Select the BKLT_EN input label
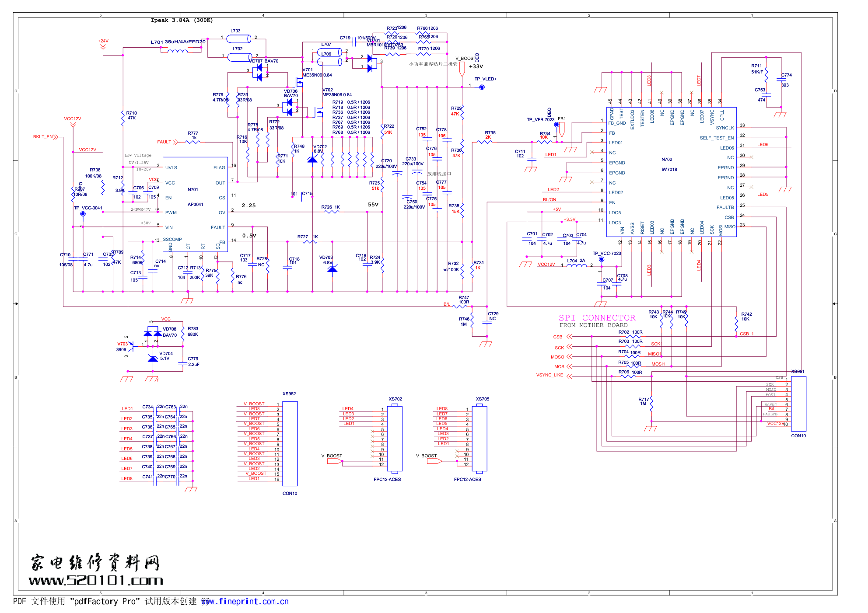The image size is (868, 613). 43,137
